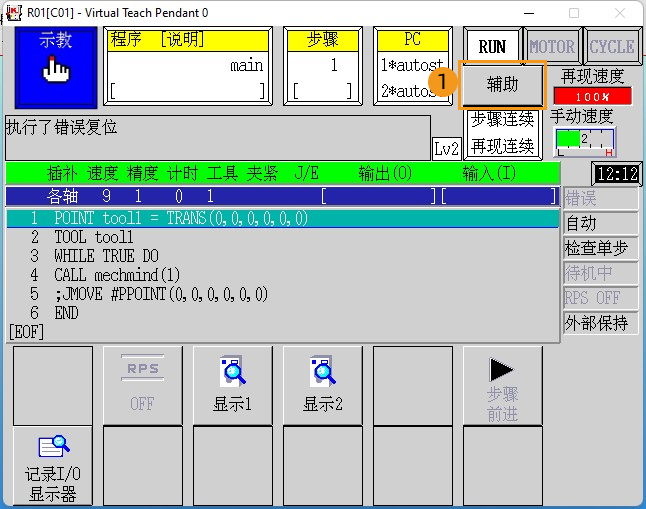Open the 辅助 auxiliary menu
This screenshot has width=646, height=509.
click(502, 84)
